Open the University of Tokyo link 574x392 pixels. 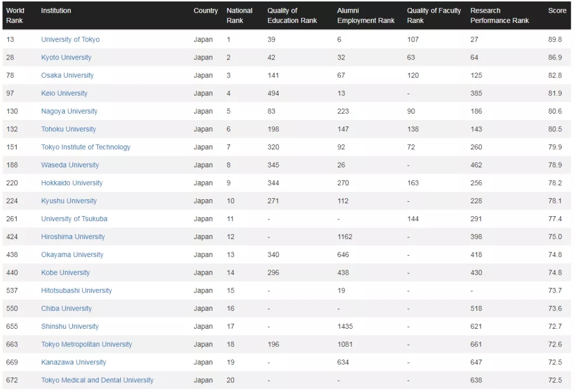[70, 39]
